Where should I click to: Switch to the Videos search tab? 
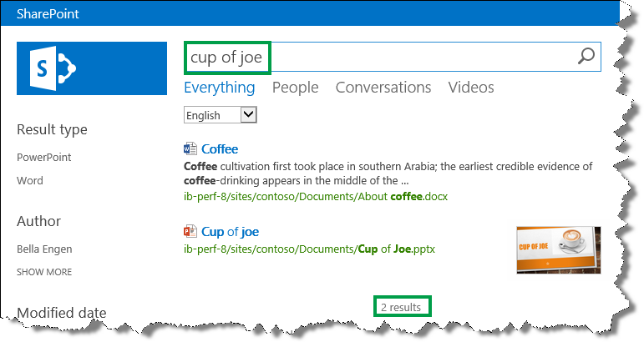pos(471,88)
